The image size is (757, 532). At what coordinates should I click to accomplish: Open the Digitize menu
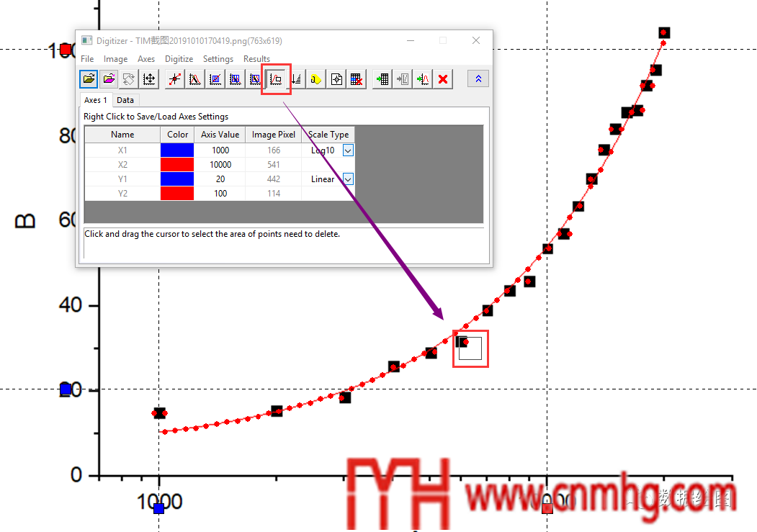[x=179, y=59]
